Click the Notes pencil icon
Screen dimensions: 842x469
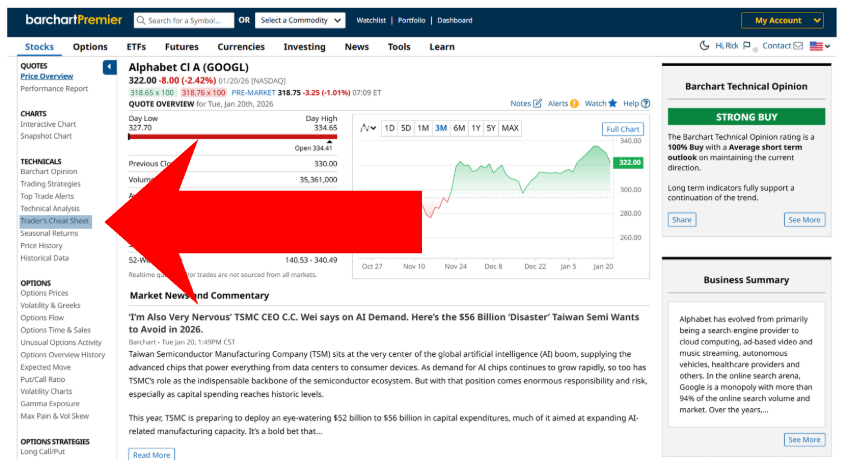[537, 103]
